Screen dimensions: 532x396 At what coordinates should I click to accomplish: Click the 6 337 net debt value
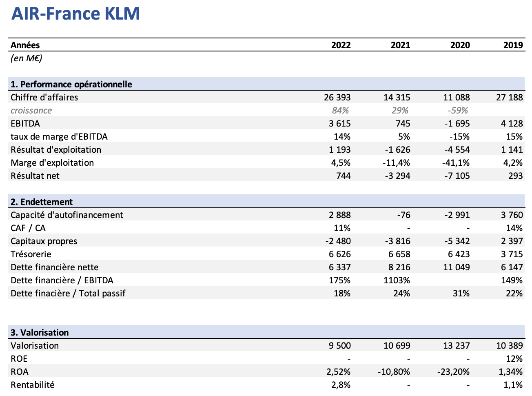[340, 267]
